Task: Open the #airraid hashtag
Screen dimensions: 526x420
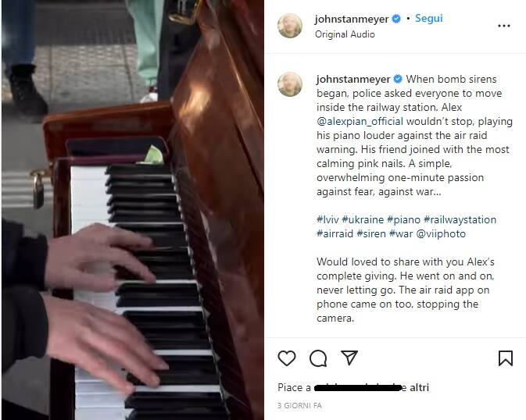Action: pyautogui.click(x=335, y=233)
